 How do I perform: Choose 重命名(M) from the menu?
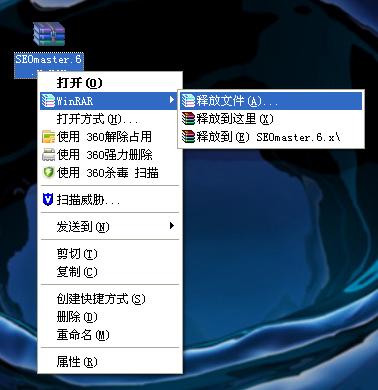click(110, 335)
